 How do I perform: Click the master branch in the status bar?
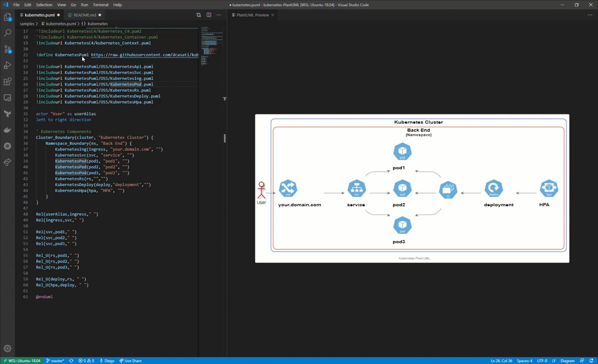click(55, 361)
